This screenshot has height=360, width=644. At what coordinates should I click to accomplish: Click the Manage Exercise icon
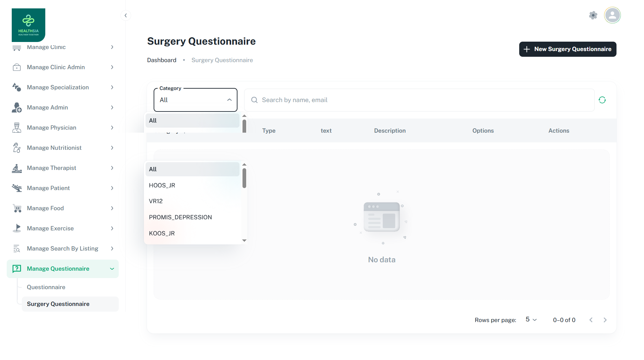[x=17, y=228]
